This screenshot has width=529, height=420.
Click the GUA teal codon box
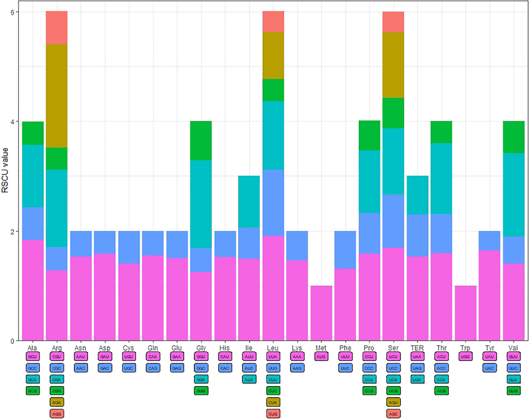(x=514, y=380)
